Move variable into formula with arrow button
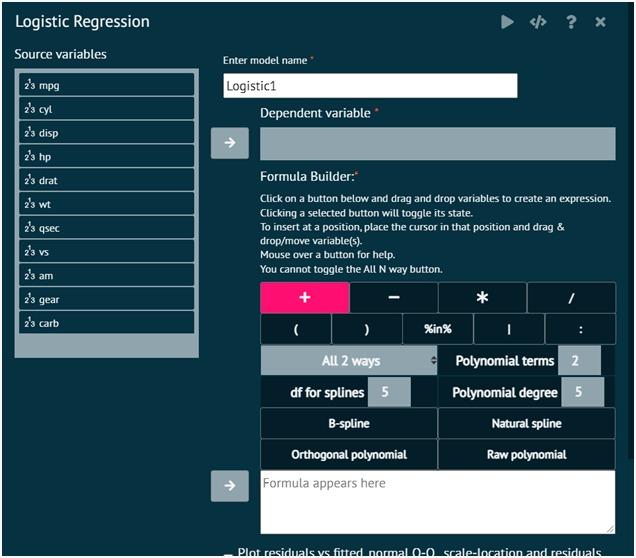Image resolution: width=636 pixels, height=558 pixels. pos(230,486)
